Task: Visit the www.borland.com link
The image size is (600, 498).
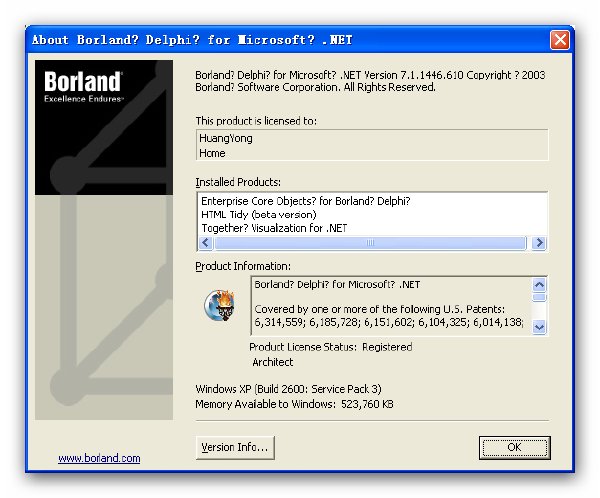Action: [99, 458]
